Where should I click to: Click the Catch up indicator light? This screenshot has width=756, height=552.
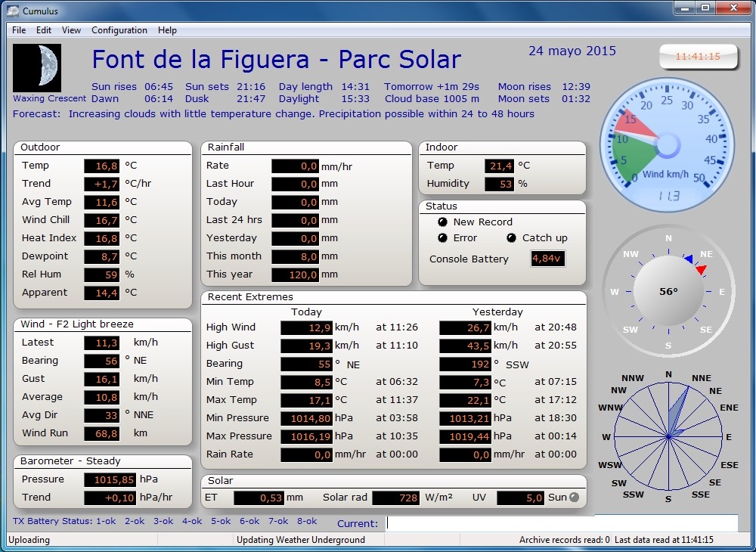tap(511, 237)
